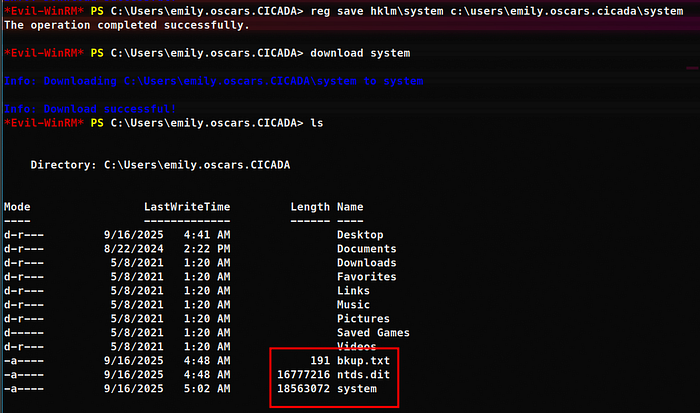Click the 'Name' column header

pyautogui.click(x=350, y=207)
